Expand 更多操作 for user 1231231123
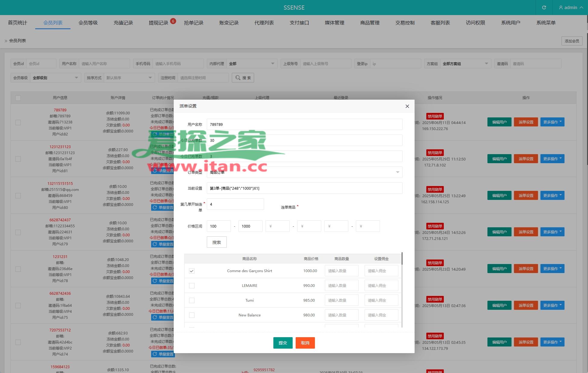This screenshot has height=373, width=588. (552, 159)
